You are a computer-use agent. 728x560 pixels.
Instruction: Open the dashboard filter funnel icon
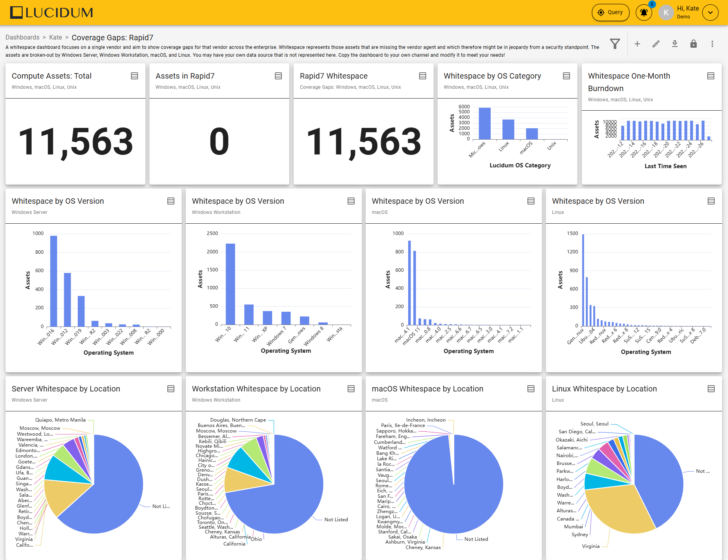615,44
